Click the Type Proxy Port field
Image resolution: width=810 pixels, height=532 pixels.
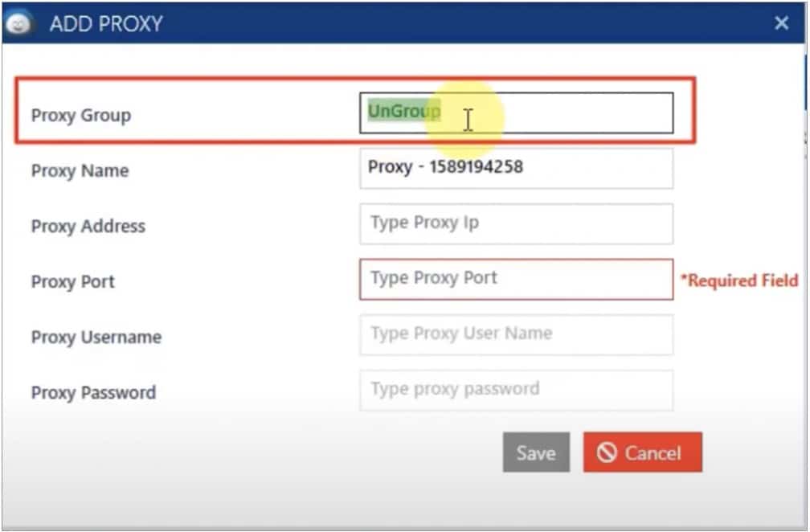(x=516, y=279)
